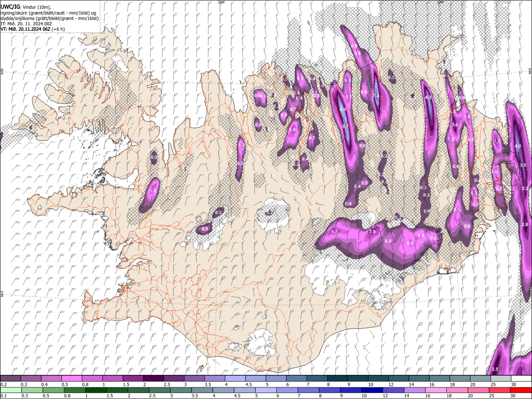Select the deep blue swatch above 10 in lower legend
The image size is (532, 399).
pyautogui.click(x=372, y=390)
